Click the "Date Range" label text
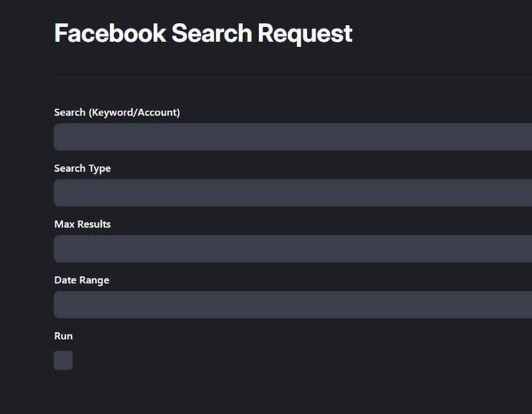 [x=82, y=280]
